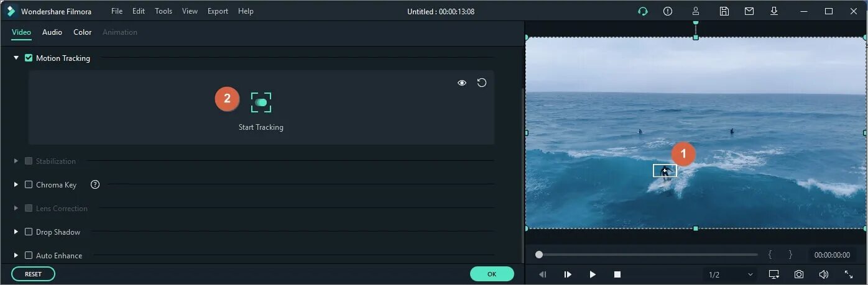Save the project with the disk icon
868x285 pixels.
tap(724, 11)
